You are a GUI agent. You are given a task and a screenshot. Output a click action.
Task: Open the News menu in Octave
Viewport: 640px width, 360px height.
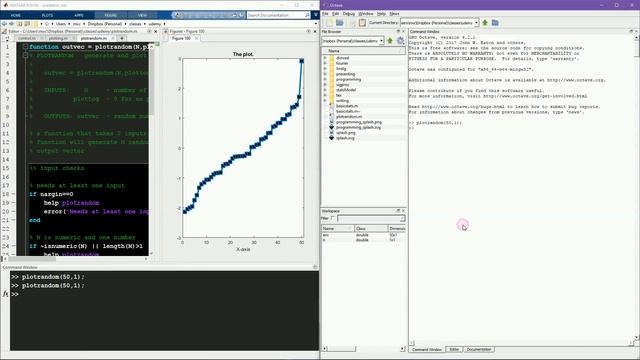pyautogui.click(x=394, y=14)
